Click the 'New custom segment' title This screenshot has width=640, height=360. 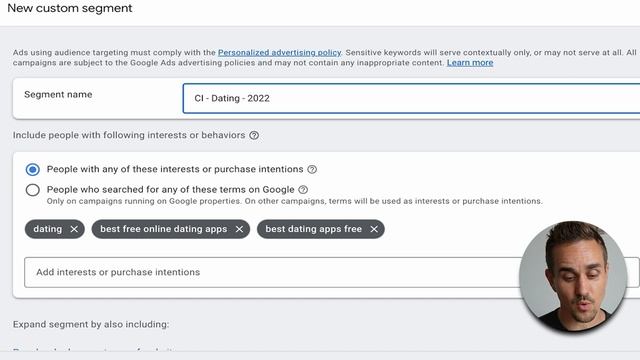click(70, 8)
